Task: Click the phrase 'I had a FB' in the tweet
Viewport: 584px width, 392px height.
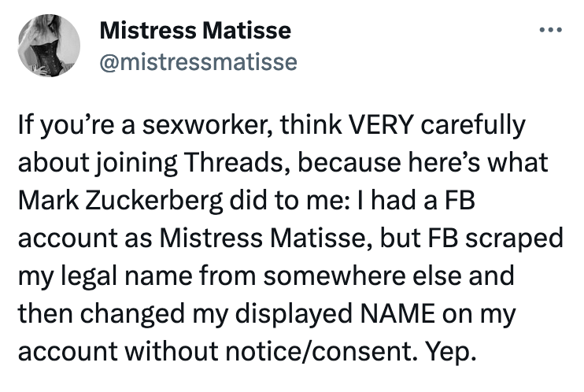Action: click(x=416, y=200)
